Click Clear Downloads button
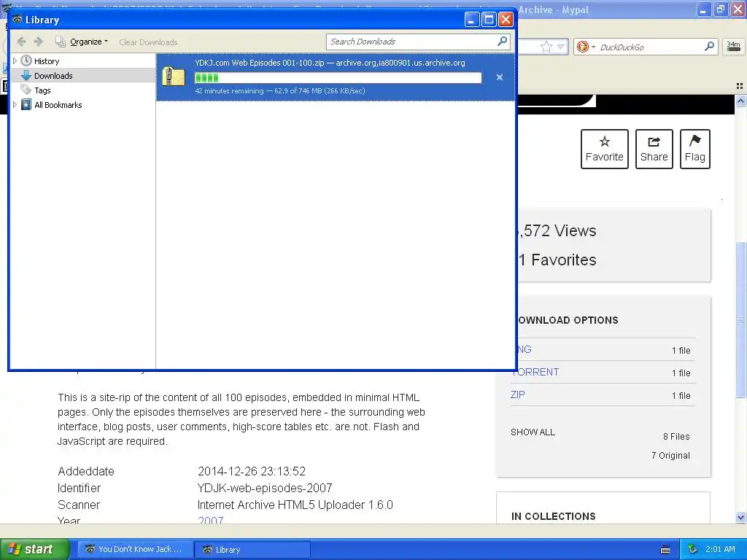The height and width of the screenshot is (560, 747). (x=148, y=42)
